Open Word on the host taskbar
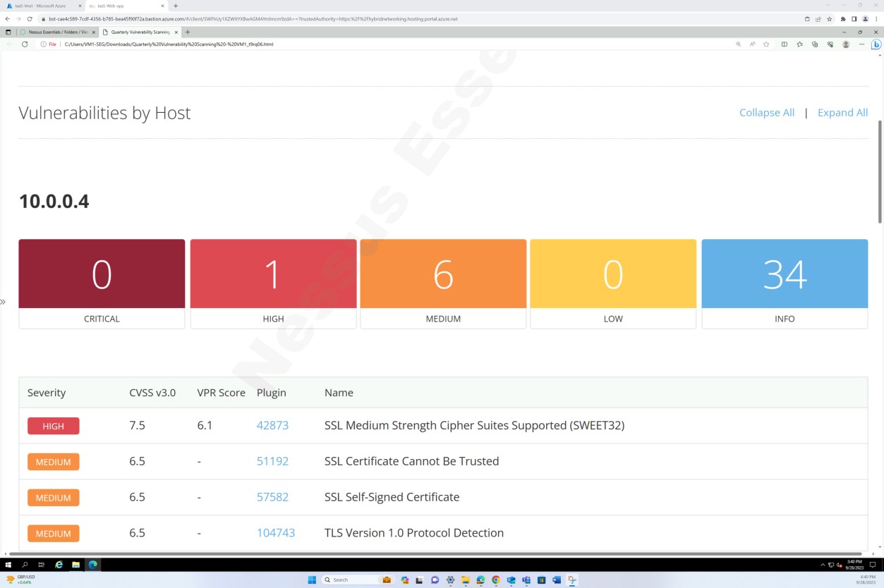This screenshot has width=884, height=588. [x=557, y=580]
